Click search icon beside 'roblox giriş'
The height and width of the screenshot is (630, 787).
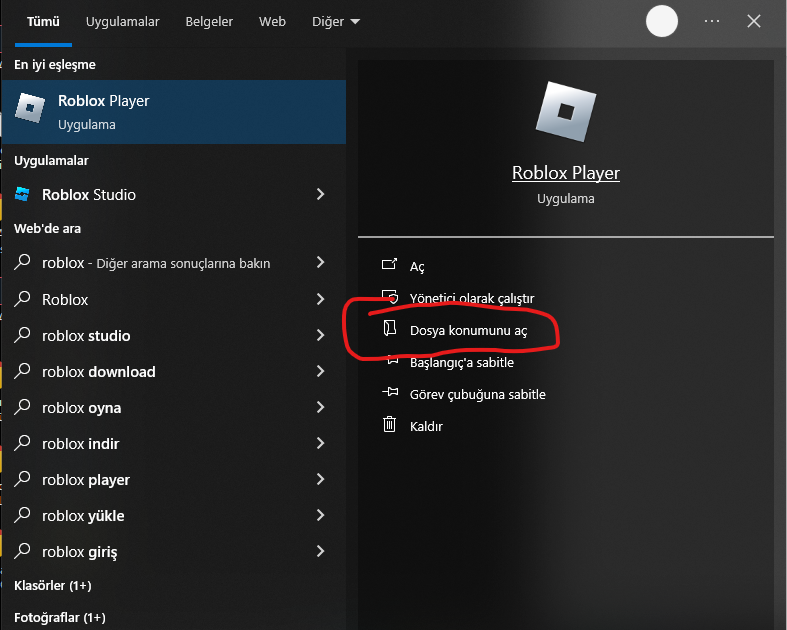click(22, 551)
